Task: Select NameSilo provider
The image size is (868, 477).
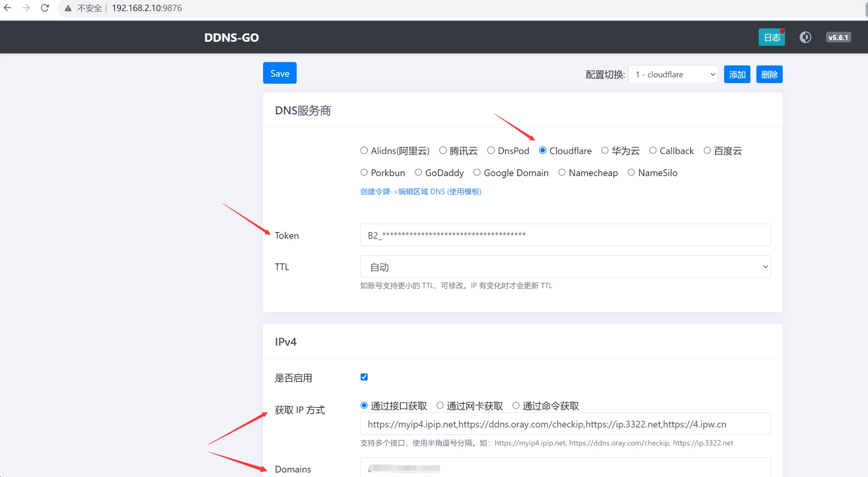Action: [631, 173]
